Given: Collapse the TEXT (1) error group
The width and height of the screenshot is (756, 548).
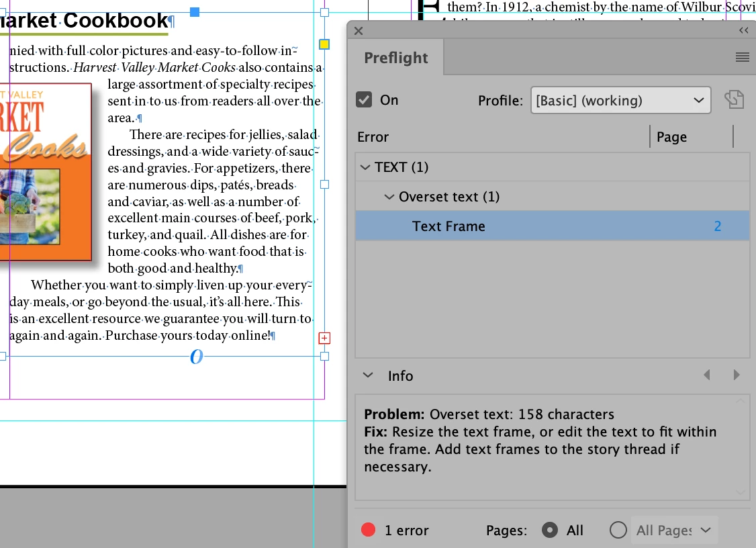Looking at the screenshot, I should (365, 167).
